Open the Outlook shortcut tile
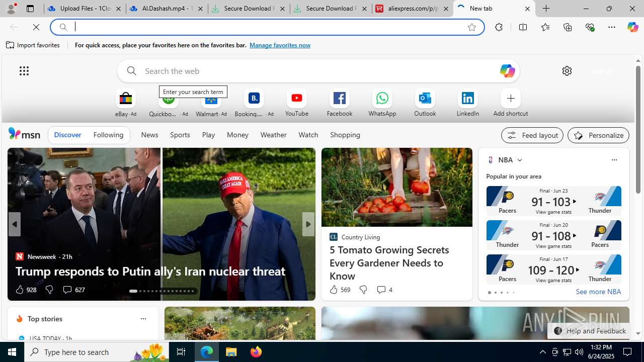Viewport: 644px width, 362px height. click(425, 103)
